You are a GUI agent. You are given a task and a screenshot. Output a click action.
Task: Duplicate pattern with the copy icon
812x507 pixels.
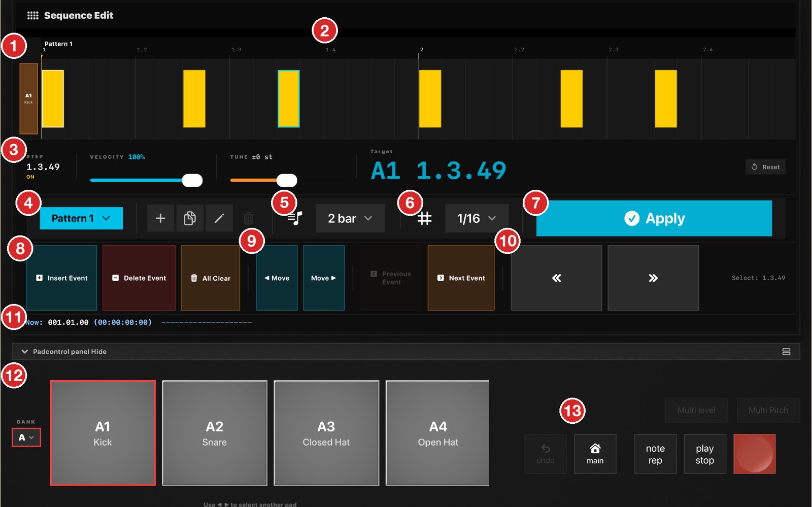(190, 218)
